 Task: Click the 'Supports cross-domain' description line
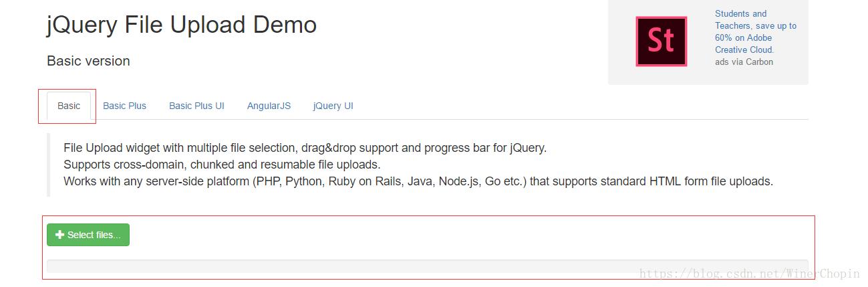222,165
